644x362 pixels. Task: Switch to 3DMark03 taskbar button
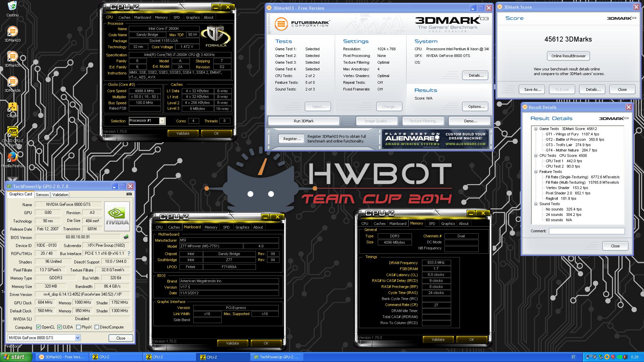[x=62, y=357]
